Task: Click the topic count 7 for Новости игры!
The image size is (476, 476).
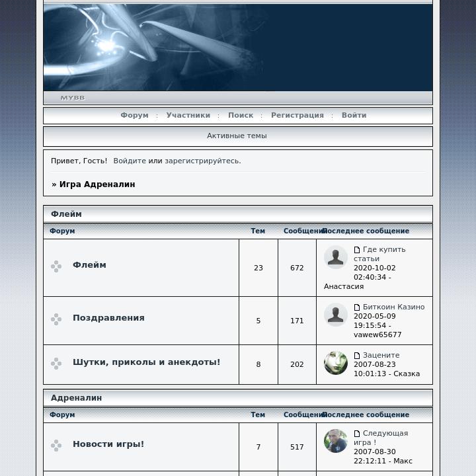Action: (x=258, y=447)
